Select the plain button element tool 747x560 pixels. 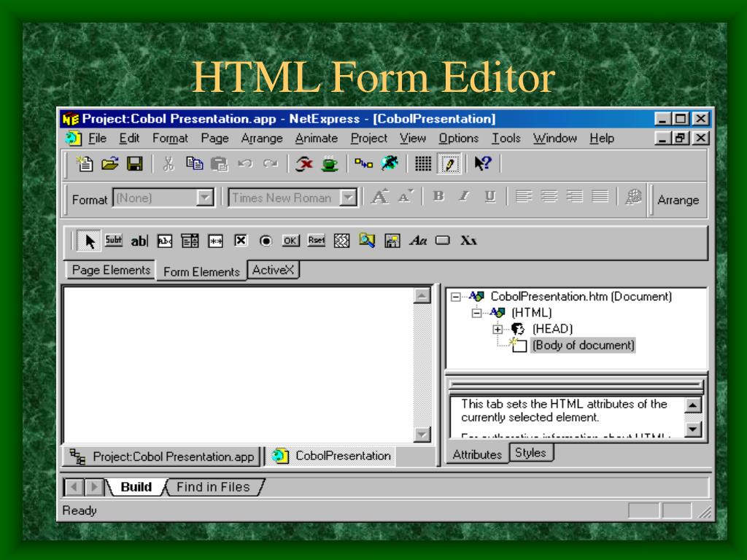coord(443,240)
